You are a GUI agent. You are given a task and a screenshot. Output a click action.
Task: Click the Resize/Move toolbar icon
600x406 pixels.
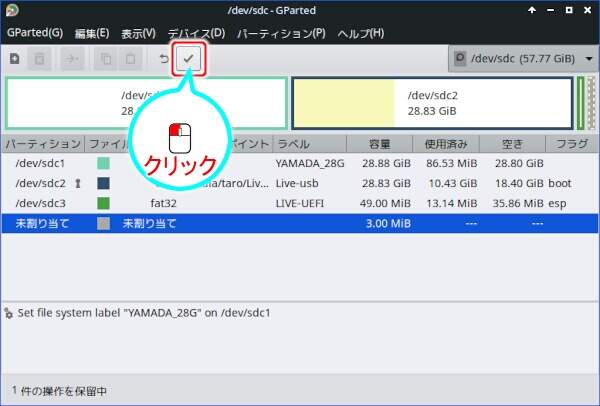click(72, 59)
